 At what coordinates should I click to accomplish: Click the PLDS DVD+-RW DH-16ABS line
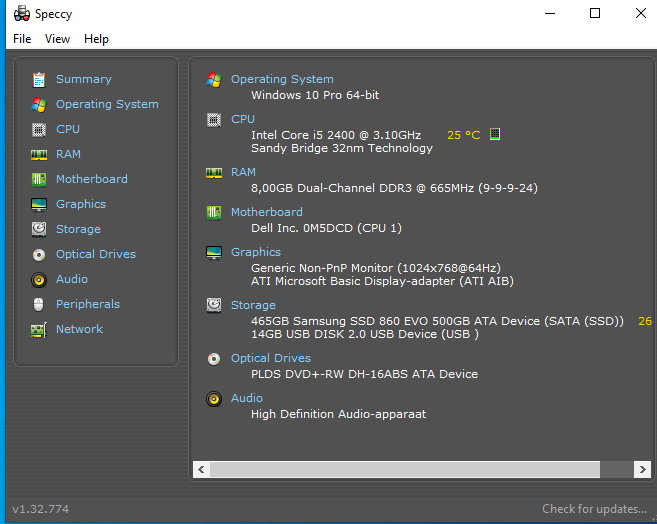pos(365,374)
